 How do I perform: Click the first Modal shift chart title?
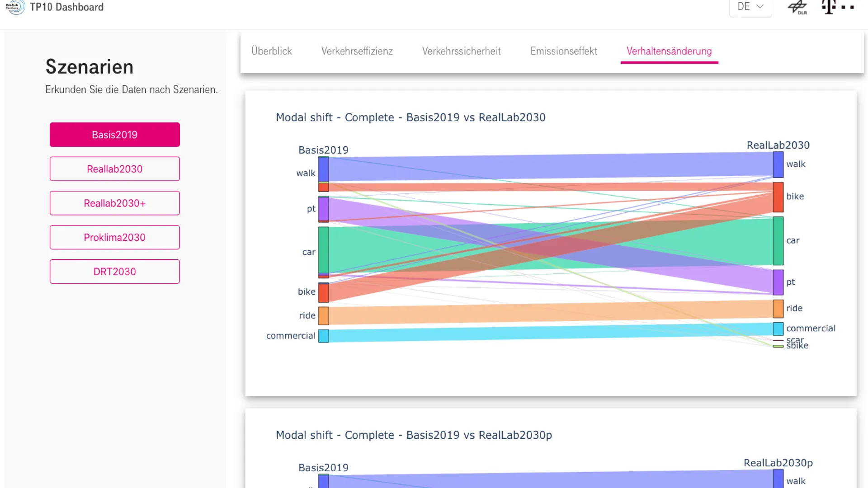point(410,117)
